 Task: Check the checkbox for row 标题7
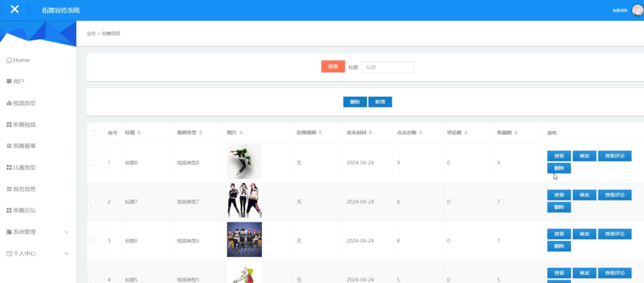coord(93,202)
